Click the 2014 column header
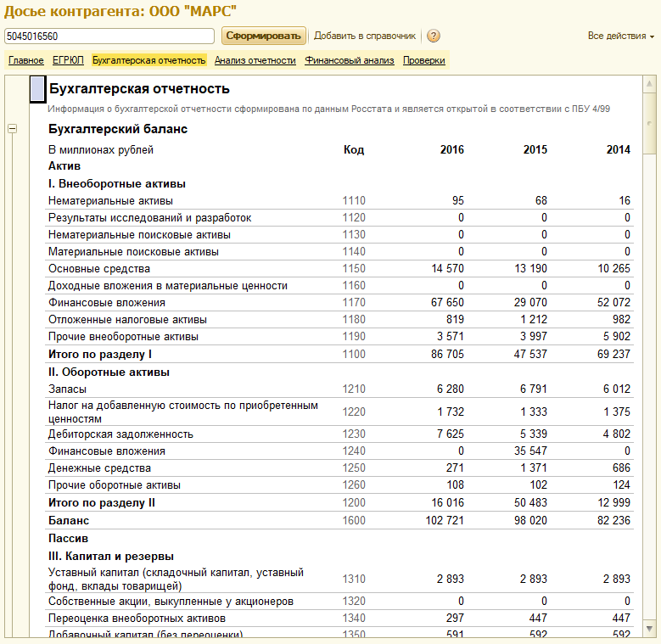Image resolution: width=661 pixels, height=644 pixels. tap(619, 149)
